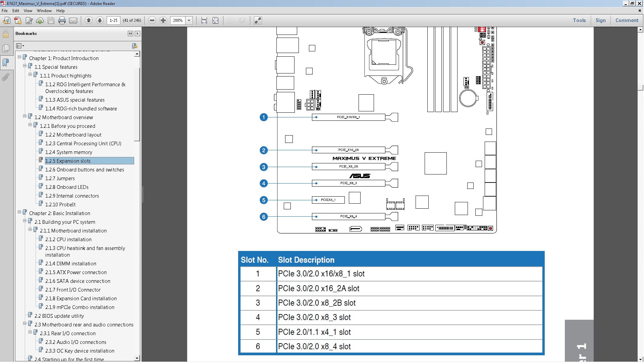Open the zoom level dropdown arrow
The height and width of the screenshot is (363, 644).
pos(189,20)
